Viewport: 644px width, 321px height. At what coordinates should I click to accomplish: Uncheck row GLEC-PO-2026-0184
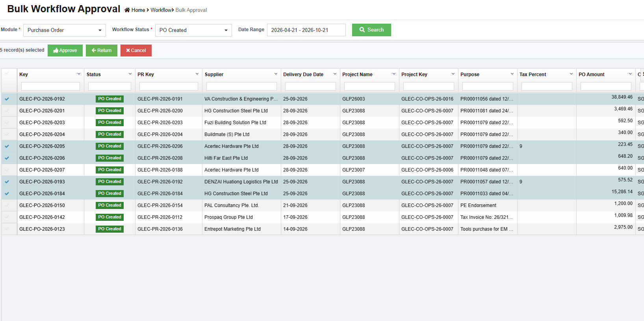7,194
